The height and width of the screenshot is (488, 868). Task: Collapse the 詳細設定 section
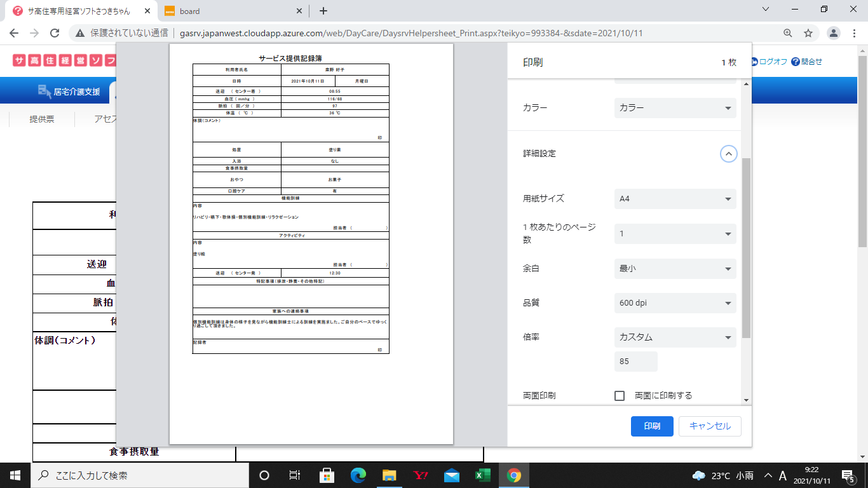(728, 154)
